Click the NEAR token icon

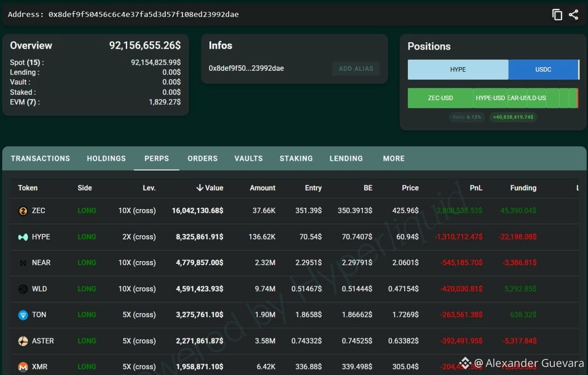point(23,263)
